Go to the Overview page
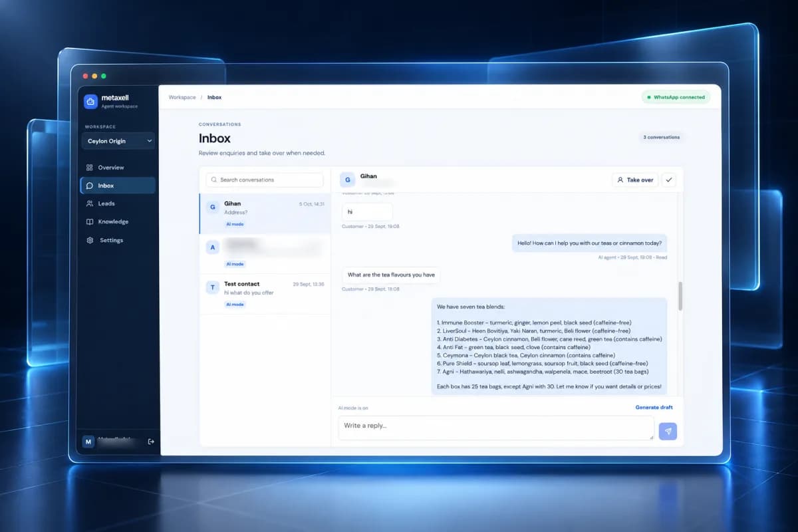The height and width of the screenshot is (532, 798). pos(118,168)
